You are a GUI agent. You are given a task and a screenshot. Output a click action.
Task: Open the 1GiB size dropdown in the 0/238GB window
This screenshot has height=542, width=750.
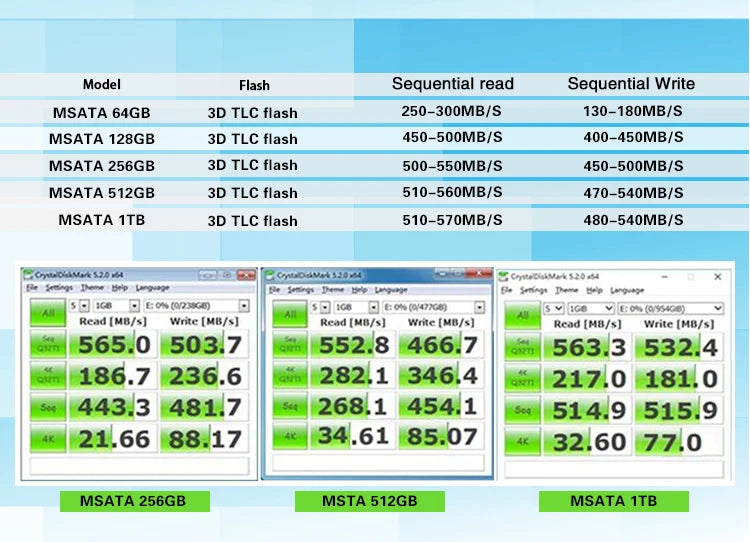tap(116, 306)
